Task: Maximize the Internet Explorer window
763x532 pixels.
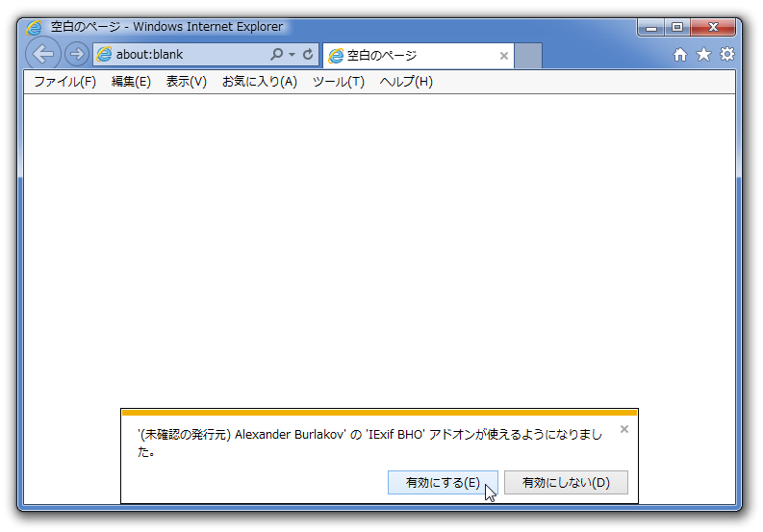Action: click(677, 27)
